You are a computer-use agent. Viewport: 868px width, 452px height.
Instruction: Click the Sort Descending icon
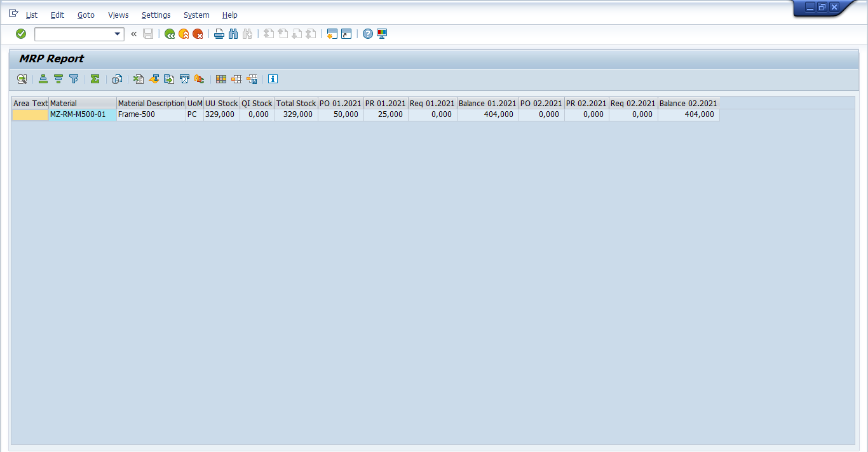(58, 79)
